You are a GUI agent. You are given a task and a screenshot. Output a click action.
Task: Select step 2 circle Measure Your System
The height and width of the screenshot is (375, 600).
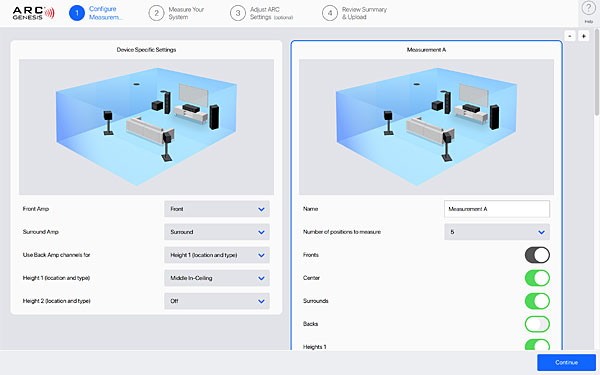pyautogui.click(x=156, y=13)
